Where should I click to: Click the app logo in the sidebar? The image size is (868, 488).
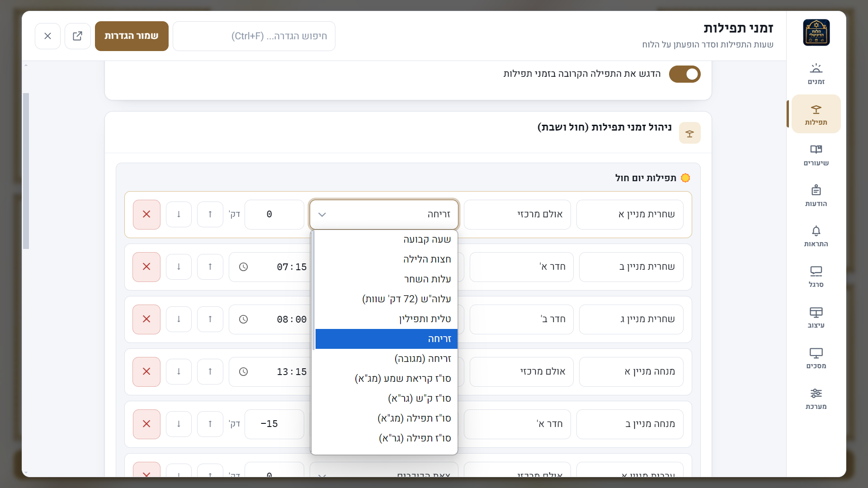coord(816,33)
